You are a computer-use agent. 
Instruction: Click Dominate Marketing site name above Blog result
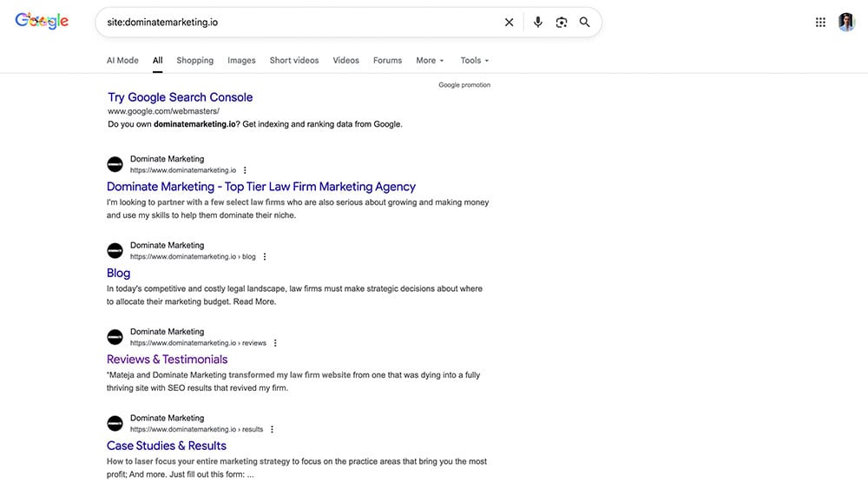click(168, 245)
